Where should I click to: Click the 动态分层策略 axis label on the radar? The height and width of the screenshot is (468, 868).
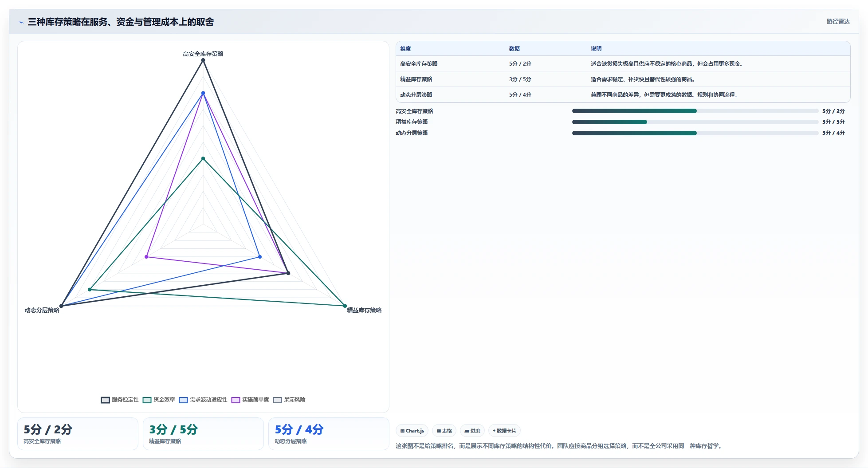[42, 310]
